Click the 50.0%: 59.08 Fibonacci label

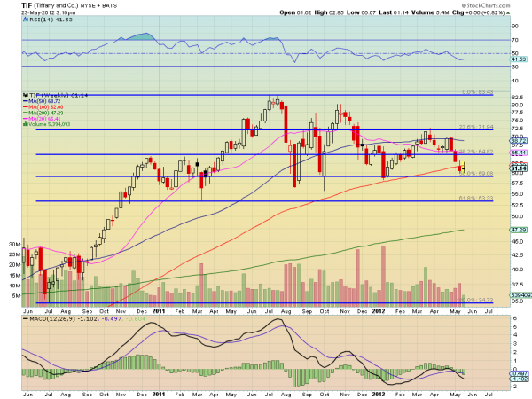pyautogui.click(x=476, y=174)
